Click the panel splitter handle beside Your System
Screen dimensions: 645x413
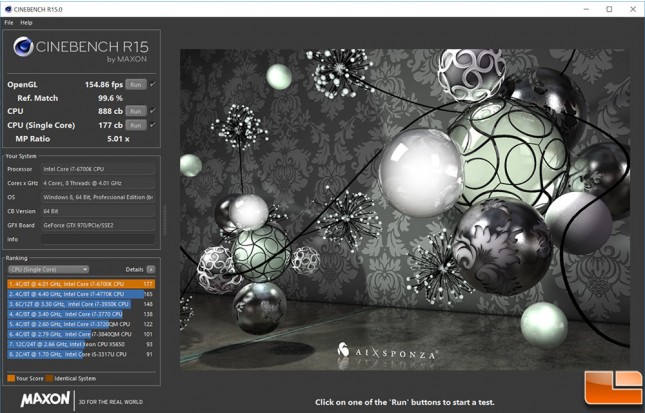pyautogui.click(x=165, y=220)
